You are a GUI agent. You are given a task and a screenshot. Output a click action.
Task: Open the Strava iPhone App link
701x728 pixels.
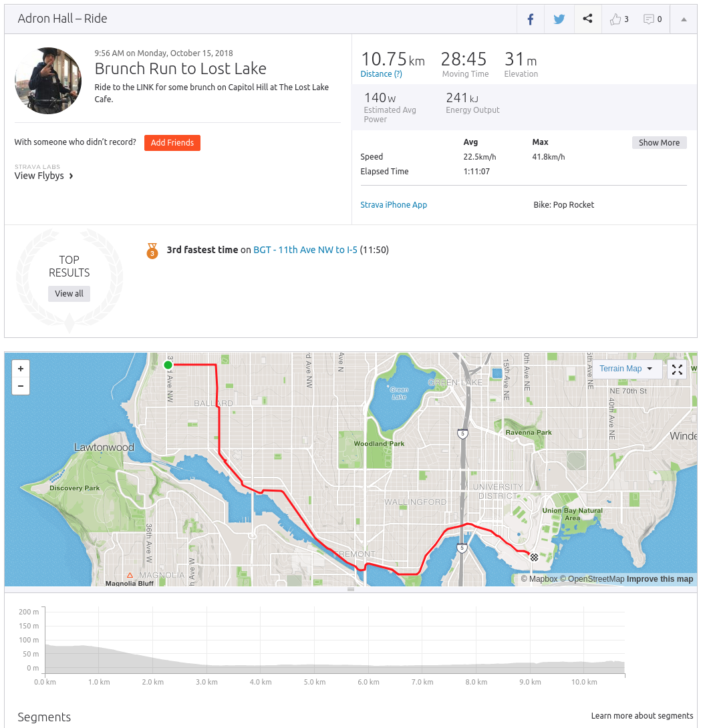coord(394,204)
